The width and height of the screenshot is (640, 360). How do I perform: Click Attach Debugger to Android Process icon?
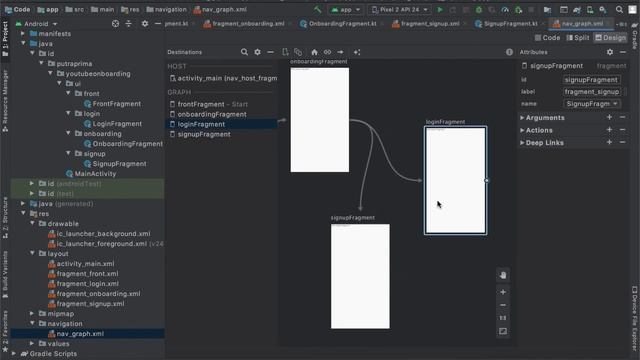pyautogui.click(x=518, y=9)
